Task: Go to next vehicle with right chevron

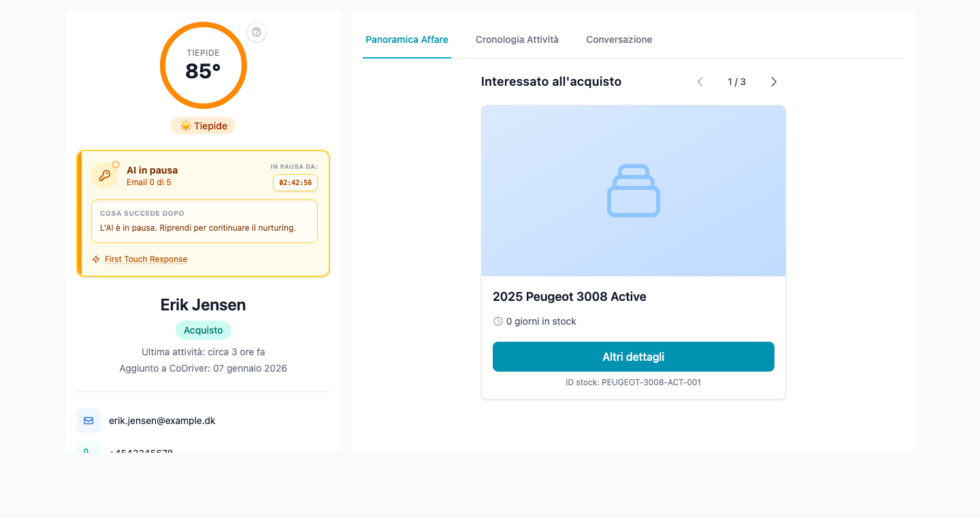Action: 774,82
